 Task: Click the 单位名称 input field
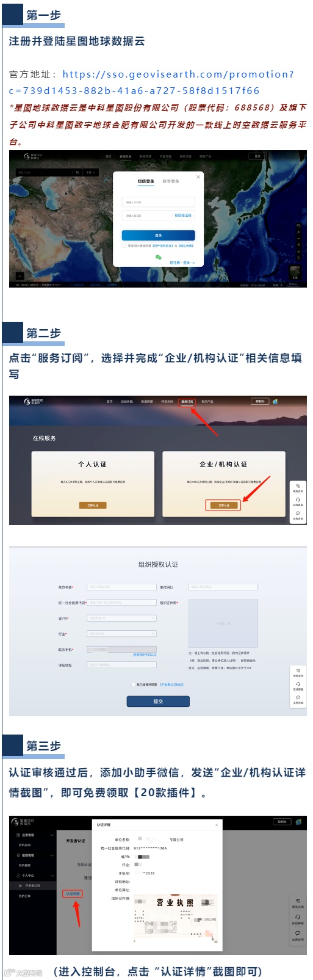tap(121, 587)
